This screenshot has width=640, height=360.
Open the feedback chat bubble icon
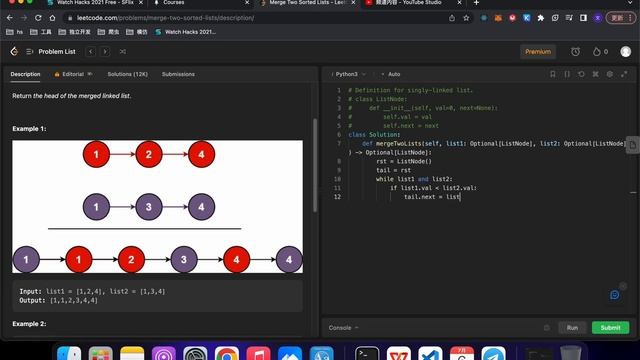point(614,295)
